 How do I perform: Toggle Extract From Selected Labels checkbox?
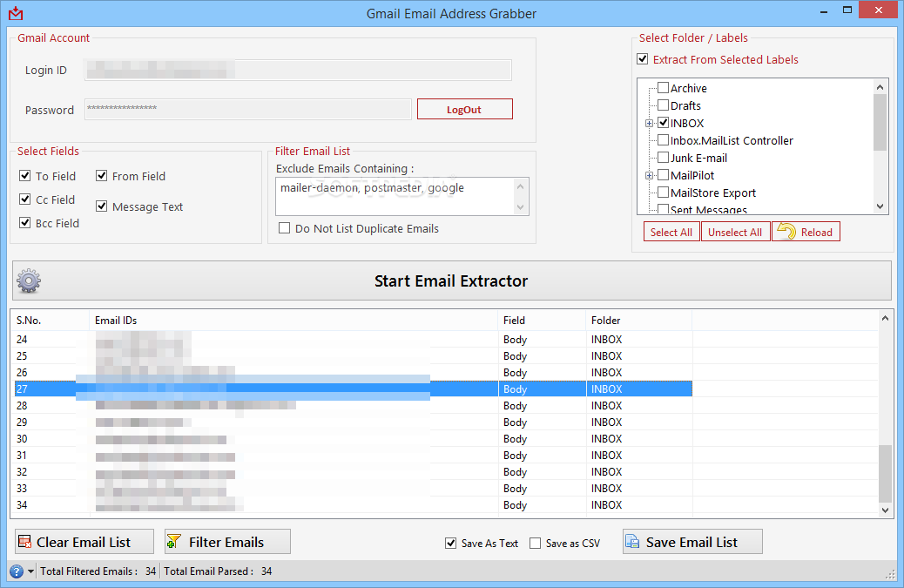(642, 59)
